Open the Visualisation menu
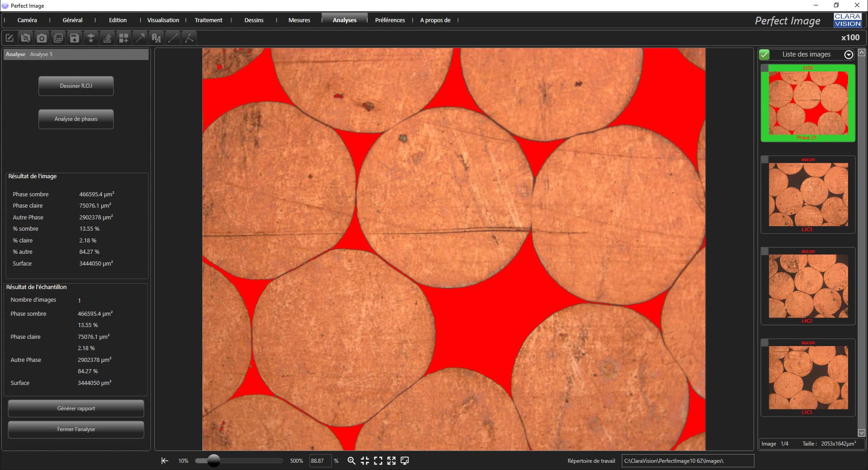The image size is (868, 470). pos(163,20)
